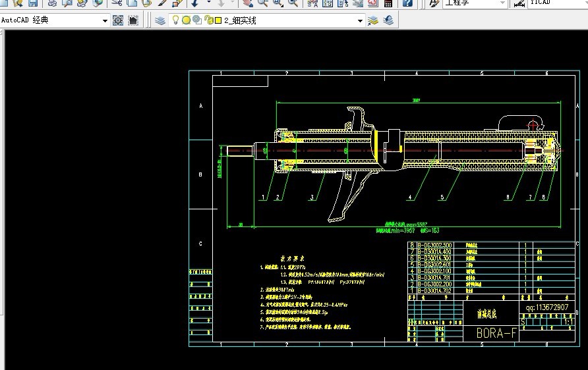Viewport: 588px width, 370px height.
Task: Click the Layer Previous icon
Action: tap(388, 20)
